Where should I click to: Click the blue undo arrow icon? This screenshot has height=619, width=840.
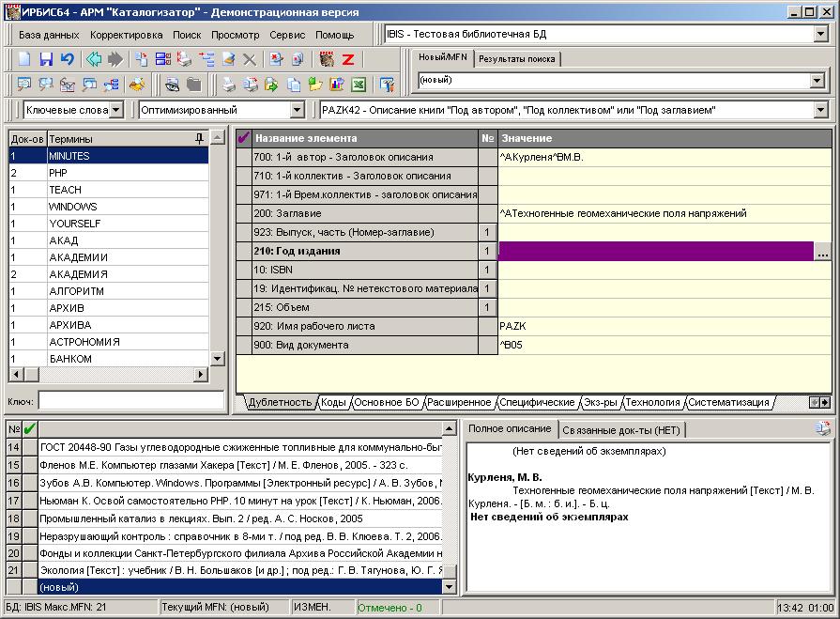pos(68,59)
